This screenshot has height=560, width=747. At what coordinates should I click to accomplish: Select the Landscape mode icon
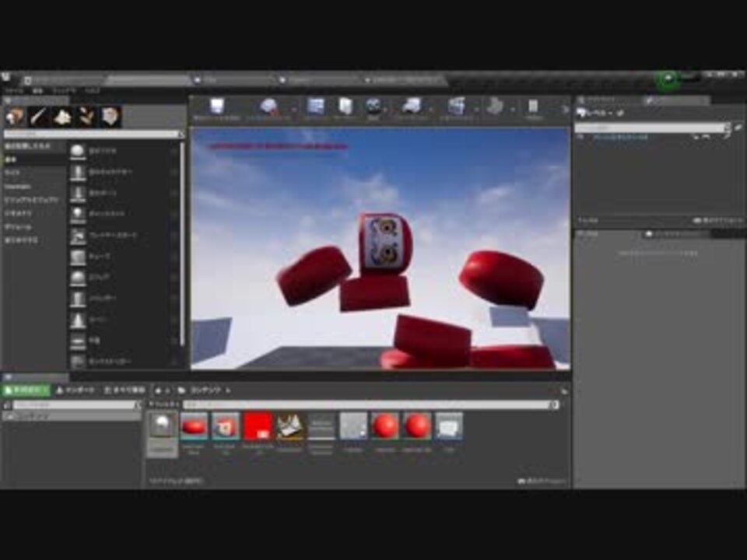tap(62, 117)
